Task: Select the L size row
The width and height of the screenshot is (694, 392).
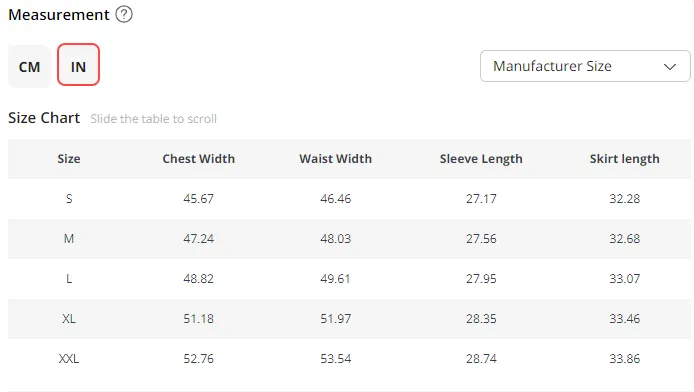Action: click(x=349, y=279)
